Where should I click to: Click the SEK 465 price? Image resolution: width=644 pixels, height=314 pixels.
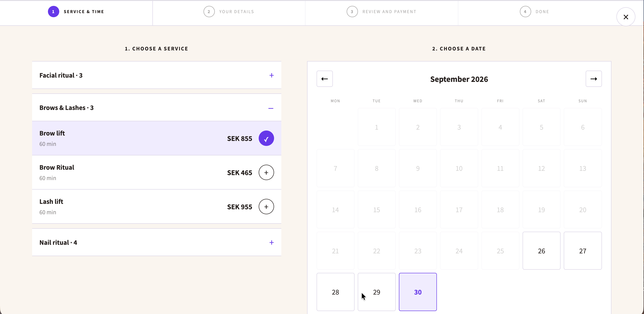pyautogui.click(x=239, y=173)
